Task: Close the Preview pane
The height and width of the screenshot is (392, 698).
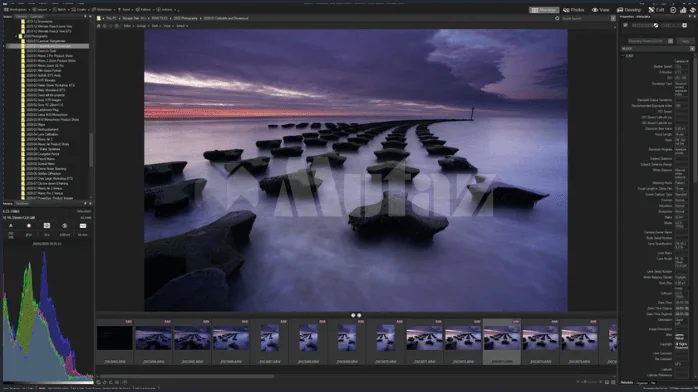Action: (x=90, y=203)
